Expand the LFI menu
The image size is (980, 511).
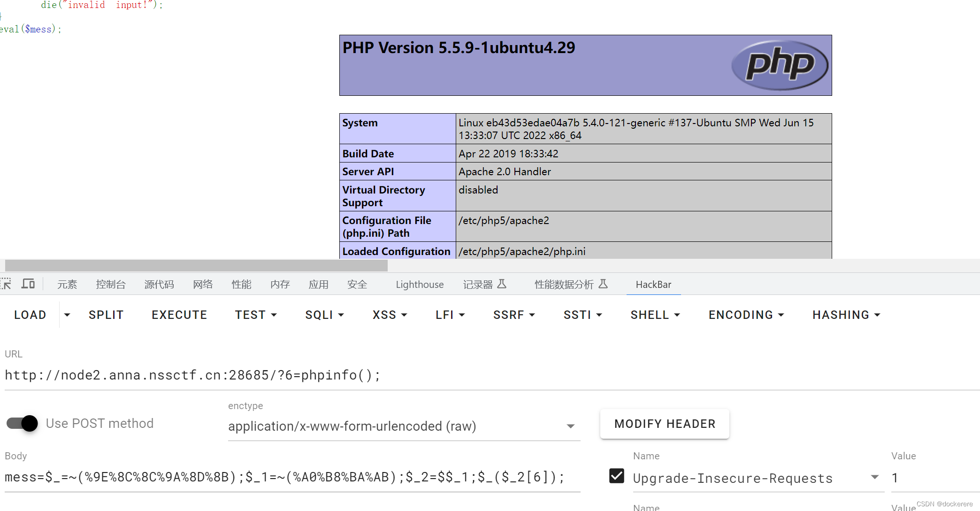pyautogui.click(x=450, y=315)
